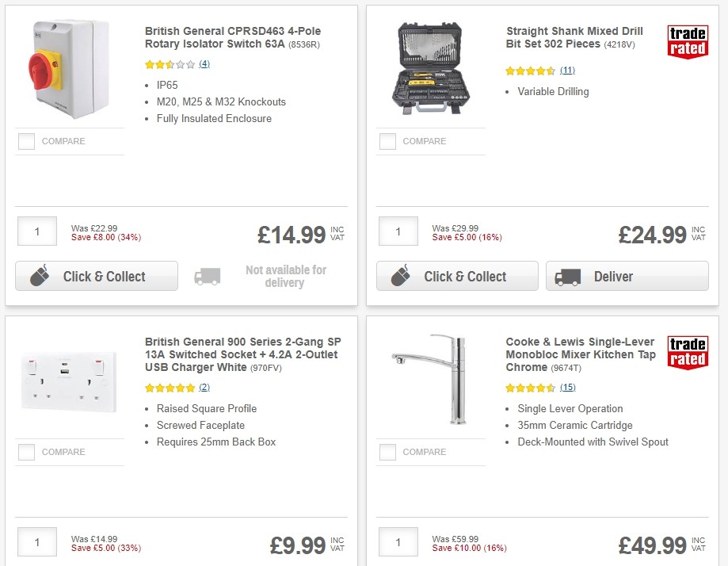Check Compare for the 2-Gang switched socket

(x=25, y=452)
